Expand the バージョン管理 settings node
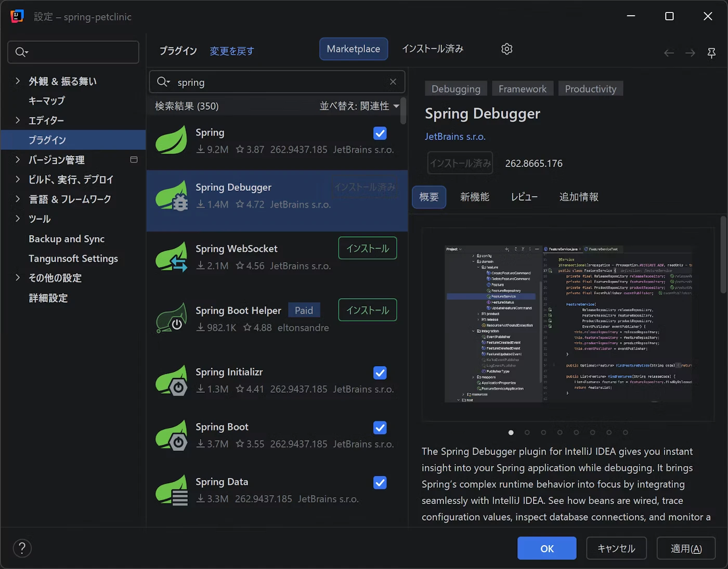 coord(18,160)
